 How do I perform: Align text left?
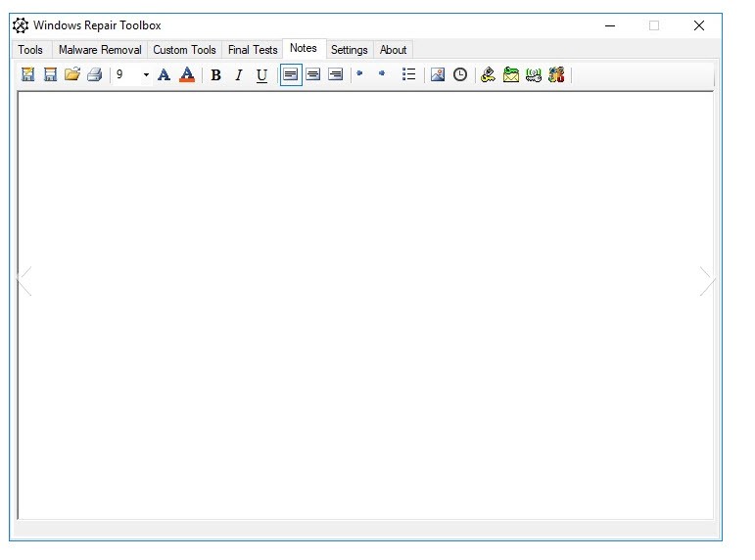click(x=291, y=74)
